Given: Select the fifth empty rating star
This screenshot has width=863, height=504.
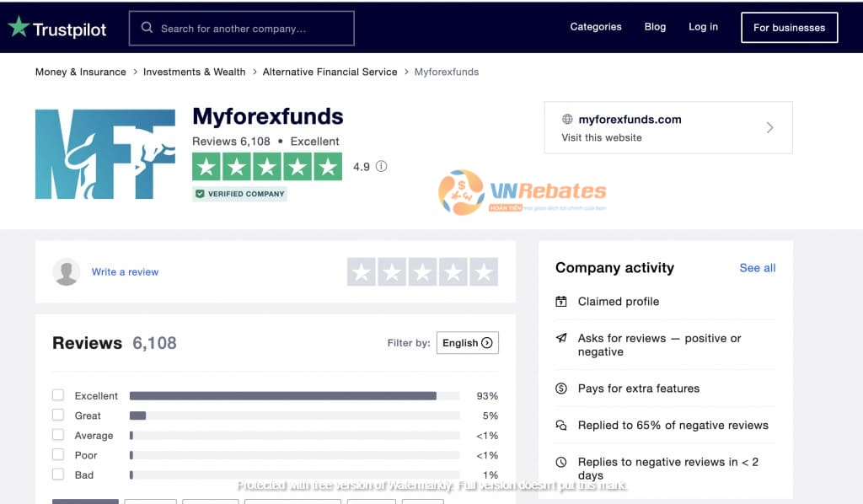Looking at the screenshot, I should [x=484, y=272].
